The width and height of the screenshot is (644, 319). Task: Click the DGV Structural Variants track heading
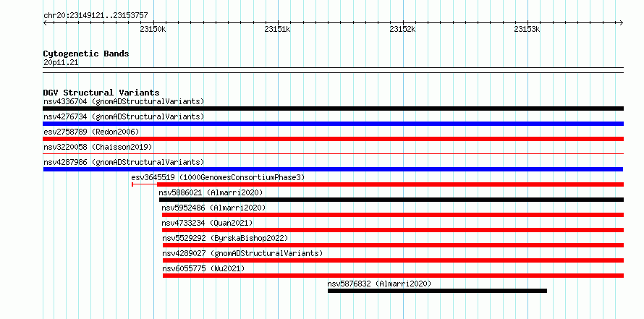click(101, 93)
